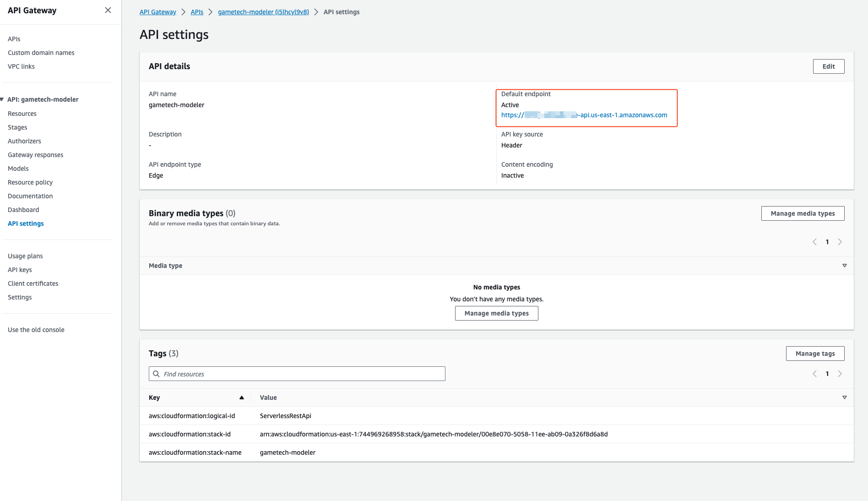Click the aws:cloudformation:logical-id tag key
This screenshot has height=501, width=868.
coord(192,416)
